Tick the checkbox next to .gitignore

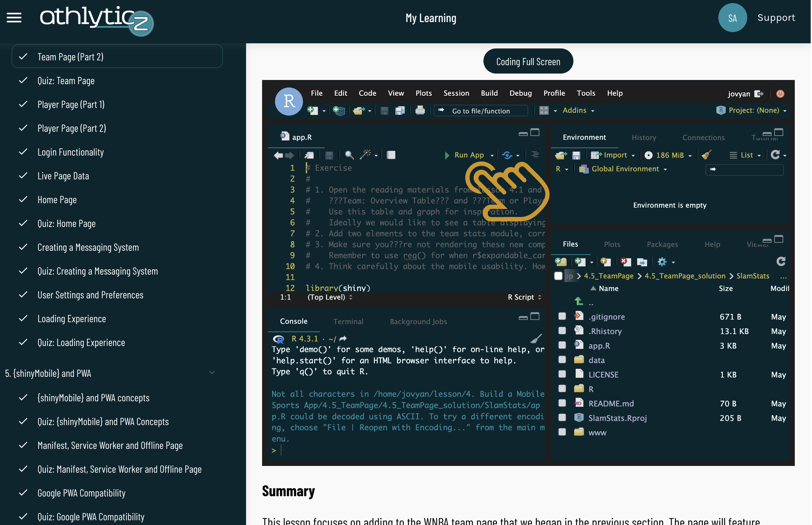(x=562, y=317)
